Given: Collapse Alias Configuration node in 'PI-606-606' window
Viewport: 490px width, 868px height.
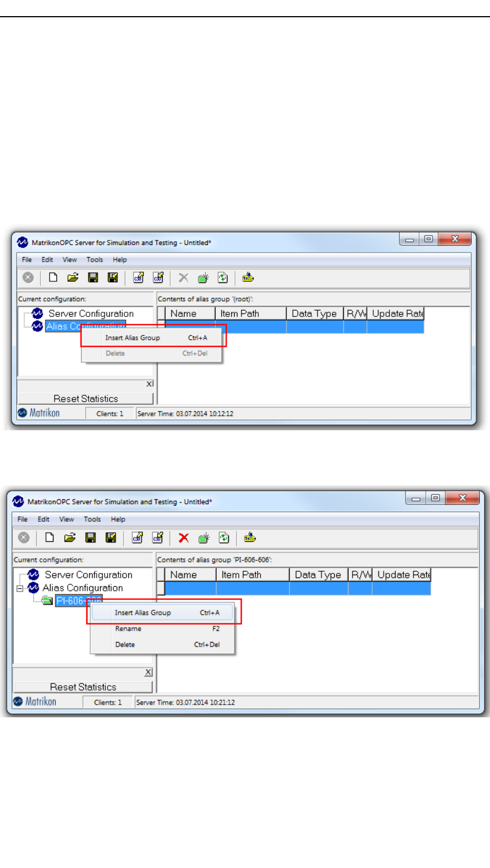Looking at the screenshot, I should (x=20, y=588).
